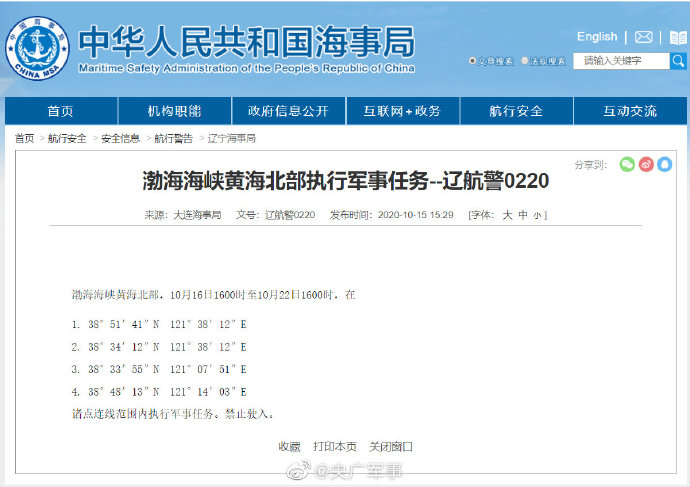This screenshot has height=487, width=690.
Task: Go to 航行安全 in breadcrumb
Action: click(x=67, y=139)
